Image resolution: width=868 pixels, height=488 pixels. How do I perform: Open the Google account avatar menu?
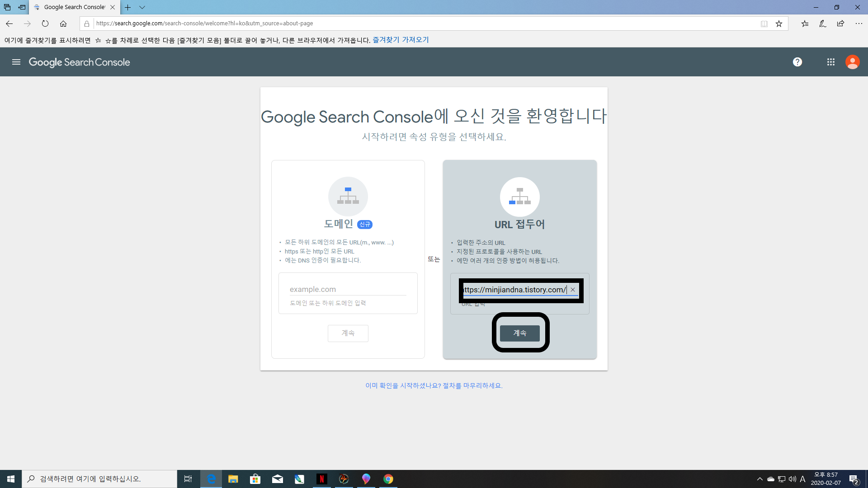pos(852,62)
